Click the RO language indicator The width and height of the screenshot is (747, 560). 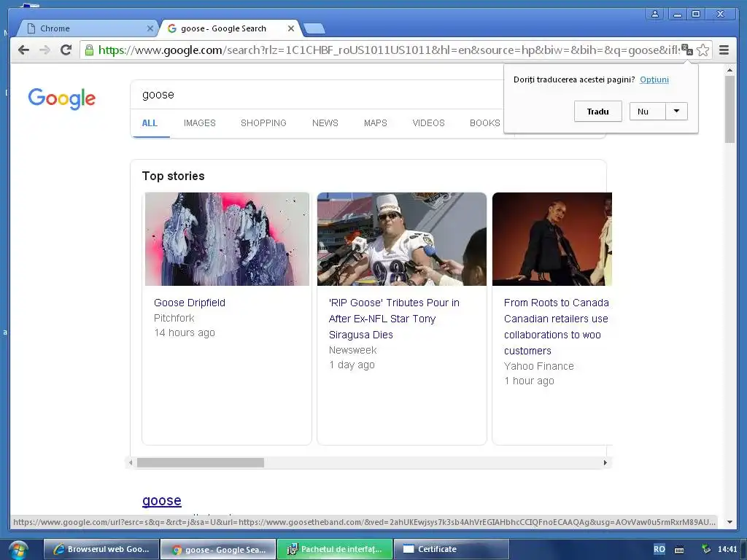[659, 549]
